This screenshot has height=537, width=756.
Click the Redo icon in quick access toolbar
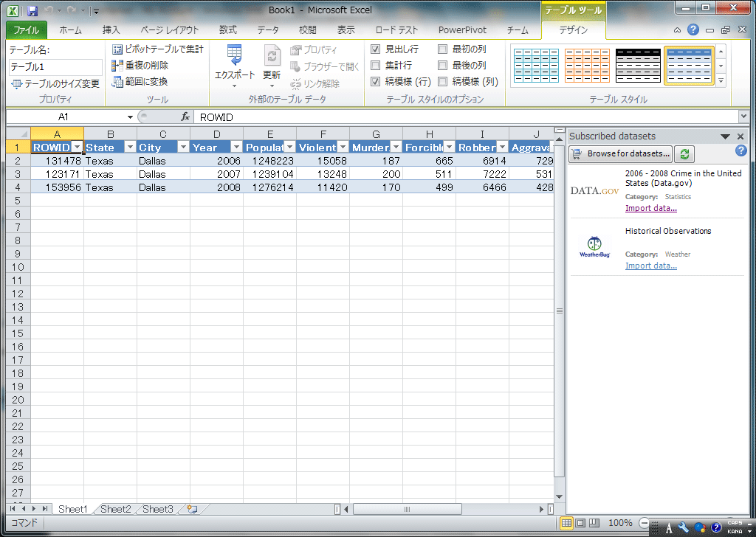(x=72, y=10)
